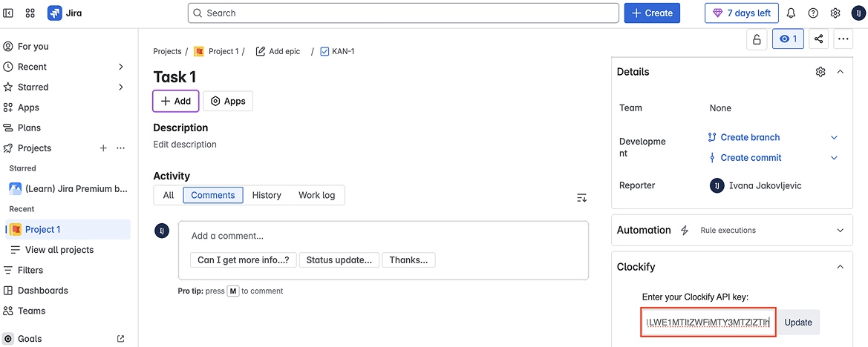This screenshot has width=868, height=347.
Task: Click the Clockify API key field
Action: (708, 323)
